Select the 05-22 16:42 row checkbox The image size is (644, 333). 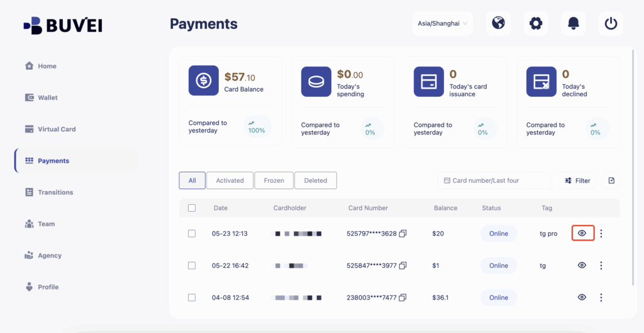click(192, 266)
